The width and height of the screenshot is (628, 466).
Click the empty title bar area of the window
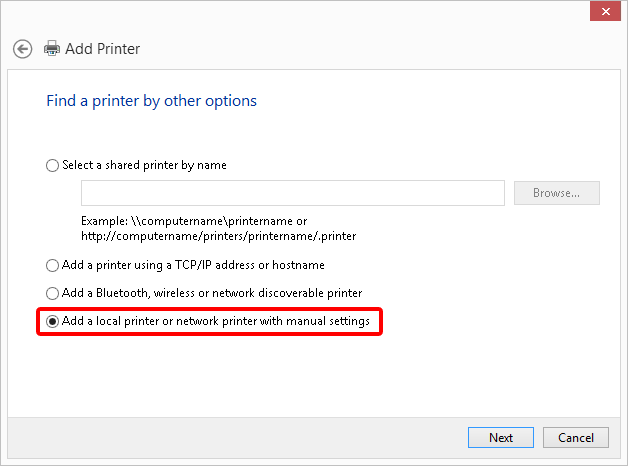(300, 14)
